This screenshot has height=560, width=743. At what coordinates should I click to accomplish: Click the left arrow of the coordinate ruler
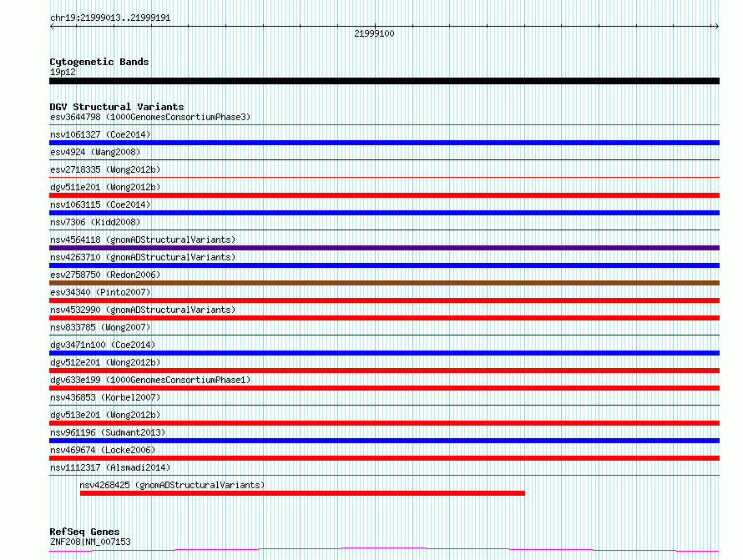coord(52,27)
